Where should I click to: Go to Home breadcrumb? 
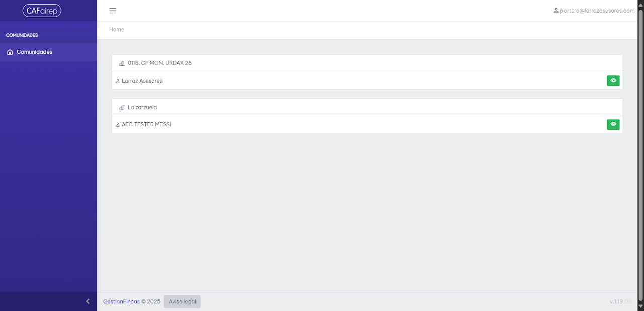click(117, 30)
